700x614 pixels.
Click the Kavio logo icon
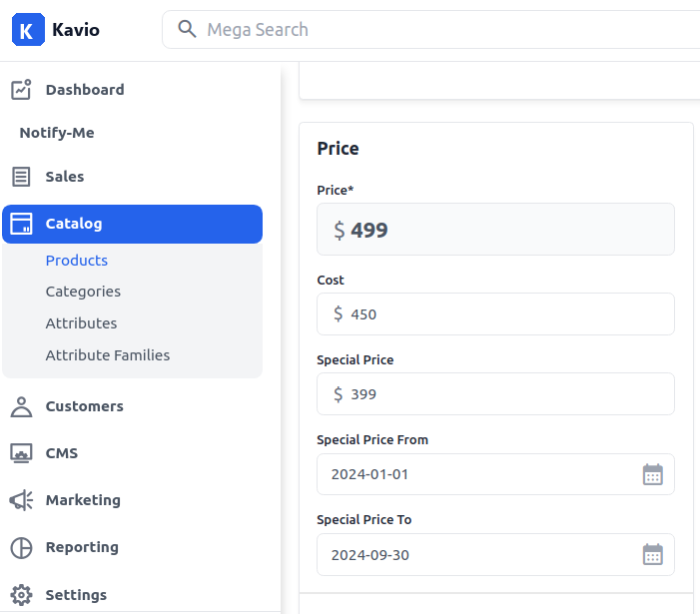click(x=28, y=29)
